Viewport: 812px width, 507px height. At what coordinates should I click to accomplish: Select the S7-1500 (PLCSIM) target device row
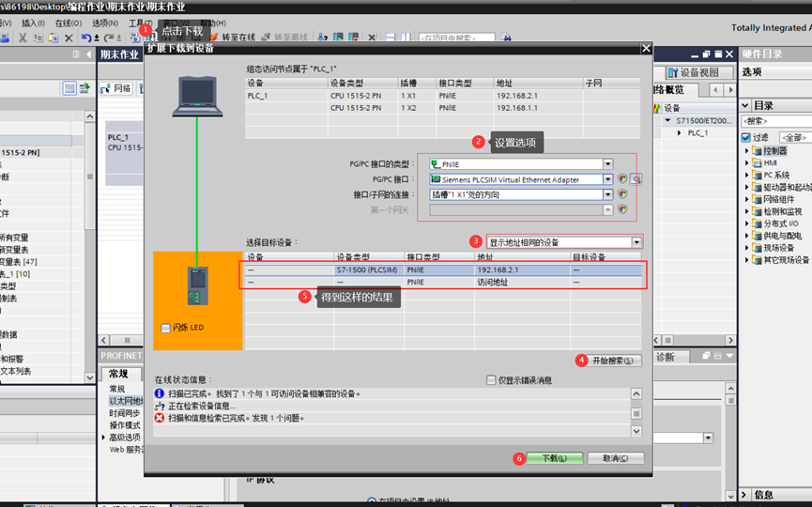(443, 269)
